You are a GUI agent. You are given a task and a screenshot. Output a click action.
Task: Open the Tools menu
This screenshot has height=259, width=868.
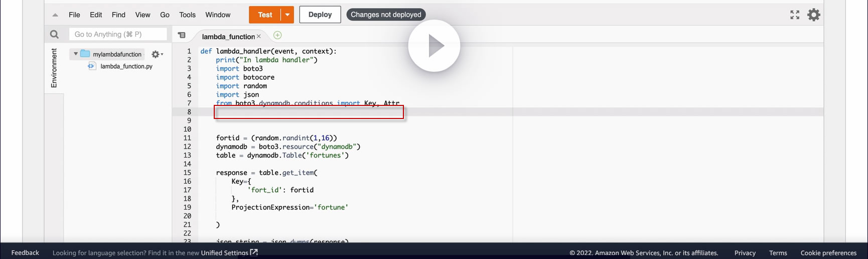187,15
